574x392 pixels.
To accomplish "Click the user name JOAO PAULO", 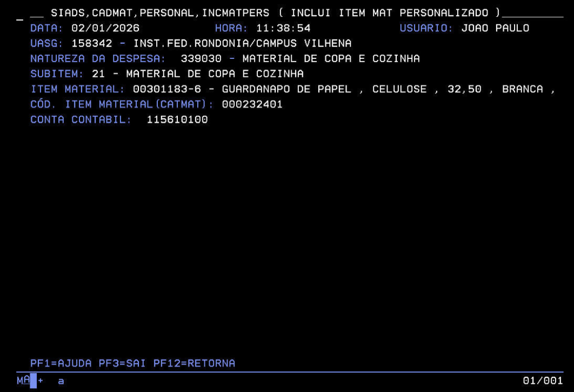I will [495, 28].
